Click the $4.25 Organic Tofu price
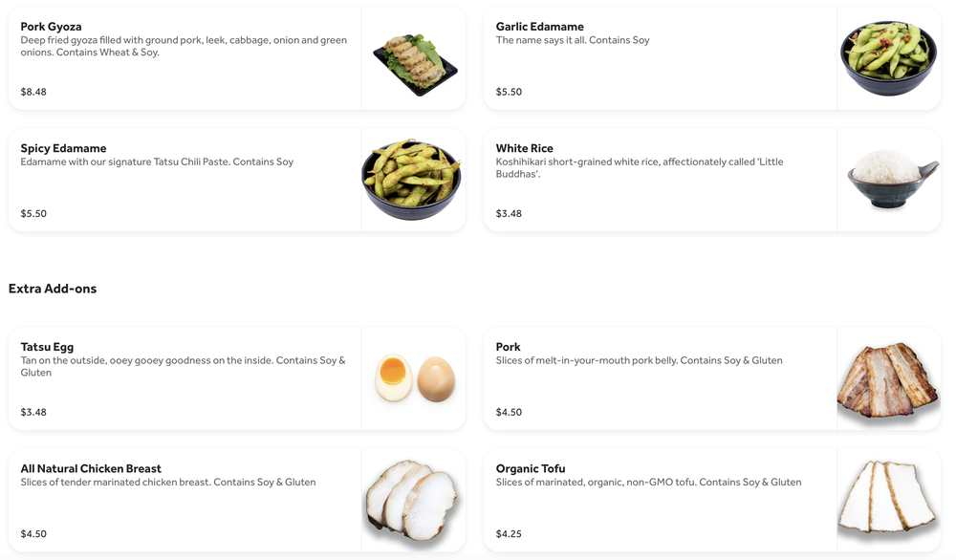This screenshot has height=560, width=956. click(509, 533)
